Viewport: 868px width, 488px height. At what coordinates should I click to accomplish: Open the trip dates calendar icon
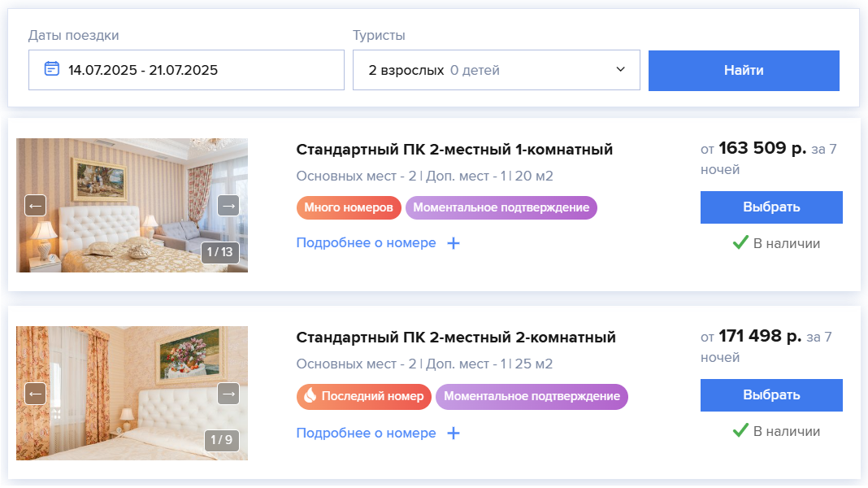51,68
